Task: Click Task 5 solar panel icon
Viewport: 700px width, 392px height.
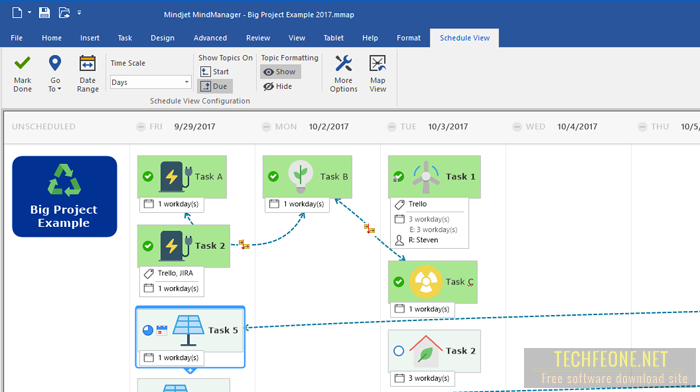Action: pyautogui.click(x=188, y=330)
